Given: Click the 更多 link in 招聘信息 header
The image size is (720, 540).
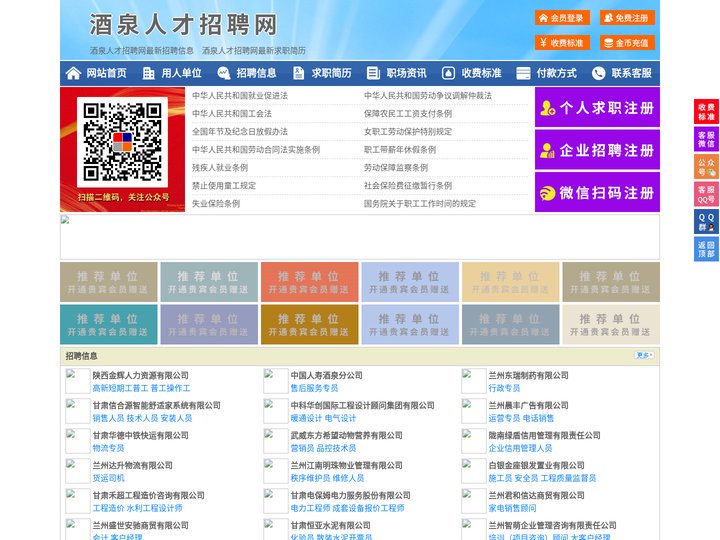Looking at the screenshot, I should pyautogui.click(x=644, y=355).
